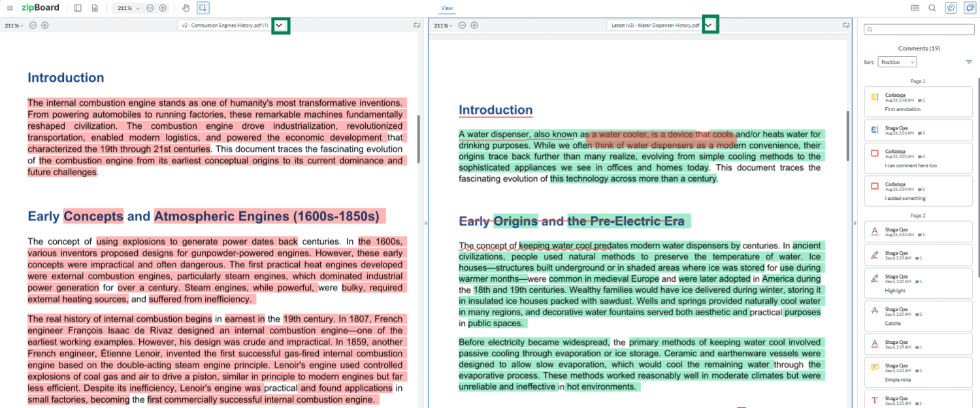Click the highlighter icon on 'Highlight' comment card
Screen dimensions: 980x408
tap(875, 278)
